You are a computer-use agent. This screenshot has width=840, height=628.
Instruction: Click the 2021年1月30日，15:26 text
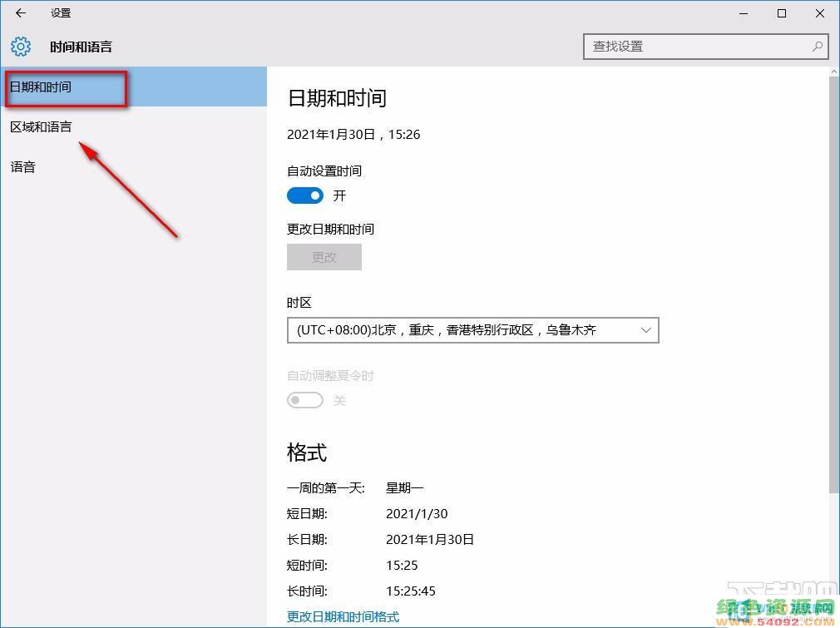[x=353, y=135]
